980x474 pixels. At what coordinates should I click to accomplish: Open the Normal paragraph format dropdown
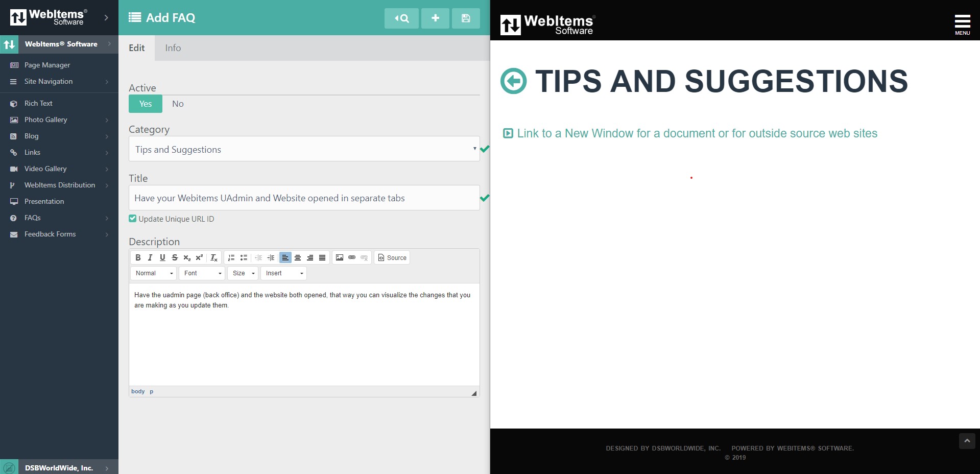(x=154, y=273)
